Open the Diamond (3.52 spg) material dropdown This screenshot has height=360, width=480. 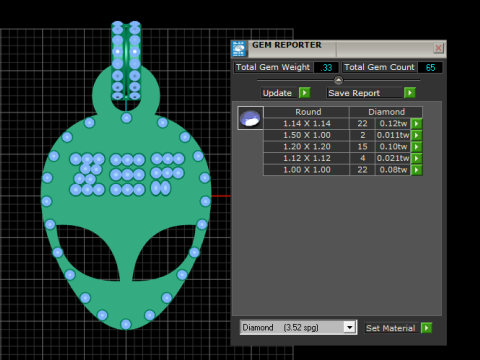coord(349,327)
